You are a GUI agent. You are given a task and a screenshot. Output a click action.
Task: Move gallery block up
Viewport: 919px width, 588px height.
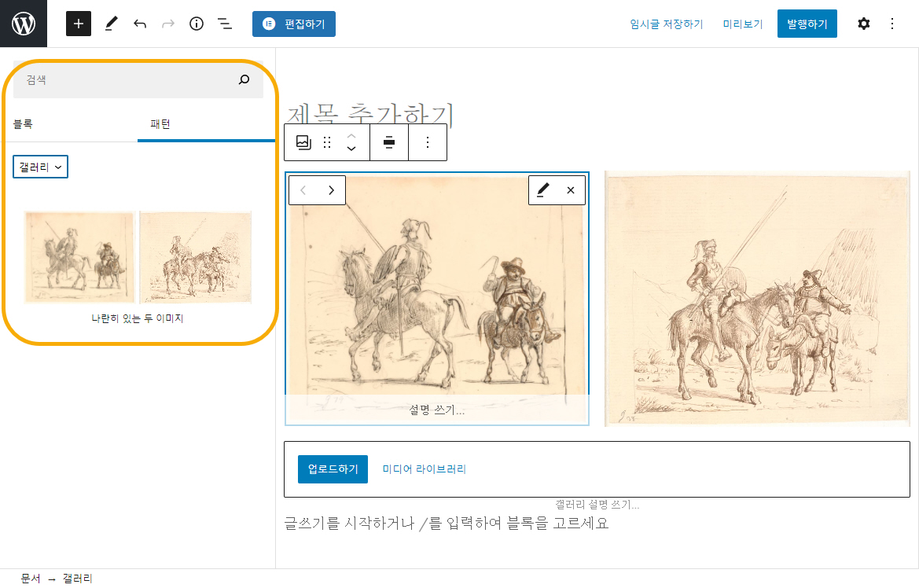click(351, 135)
